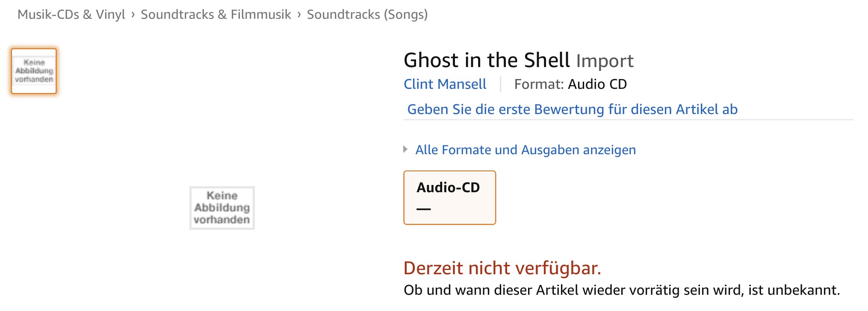Click chevron after Musik-CDs & Vinyl
868x311 pixels.
point(133,15)
